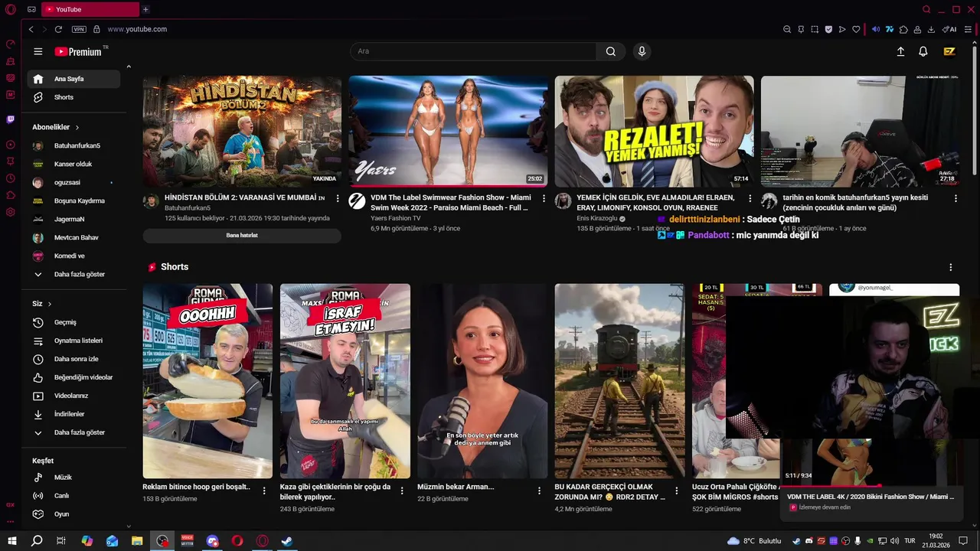Open a new tab with plus button
The height and width of the screenshot is (551, 980).
pos(145,9)
